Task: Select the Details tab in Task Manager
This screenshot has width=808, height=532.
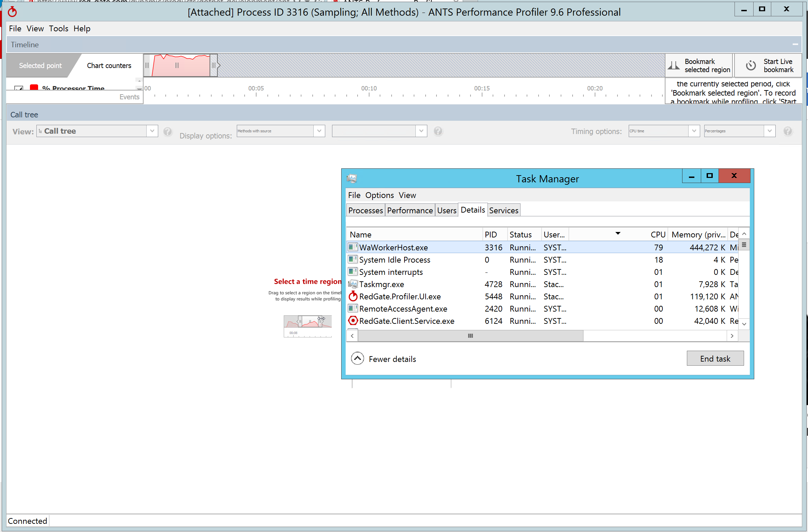Action: (x=473, y=210)
